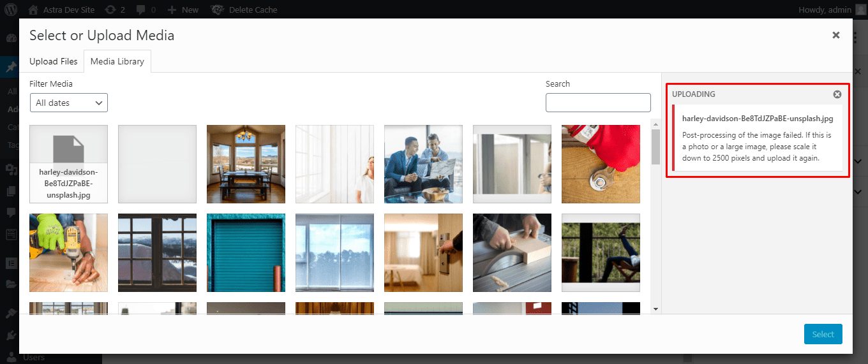Switch to the Upload Files tab
Viewport: 868px width, 364px height.
coord(54,61)
